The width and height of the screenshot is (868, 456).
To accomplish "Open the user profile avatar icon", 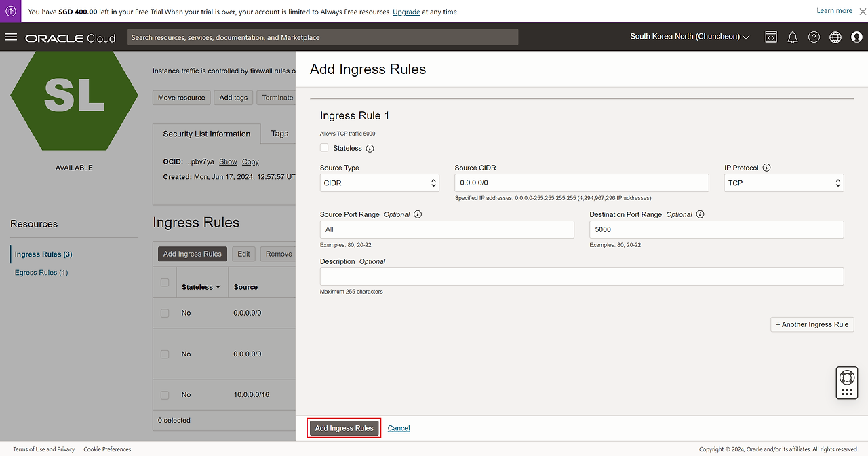I will tap(856, 37).
